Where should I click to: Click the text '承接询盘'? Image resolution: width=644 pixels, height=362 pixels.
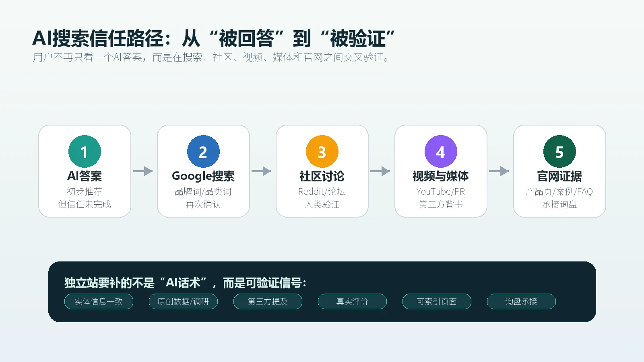(559, 204)
